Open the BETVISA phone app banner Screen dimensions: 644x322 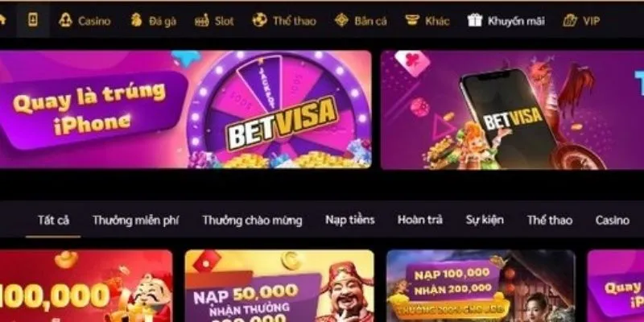[x=512, y=109]
